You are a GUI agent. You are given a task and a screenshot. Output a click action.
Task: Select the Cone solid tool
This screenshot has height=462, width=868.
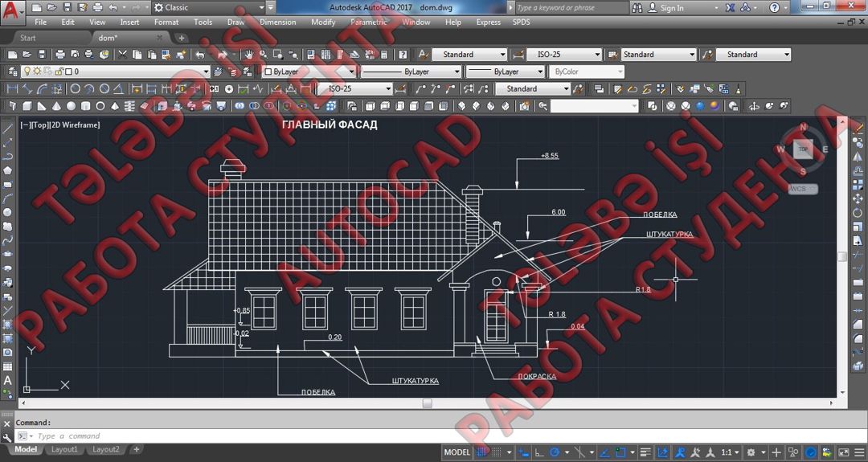(x=56, y=106)
